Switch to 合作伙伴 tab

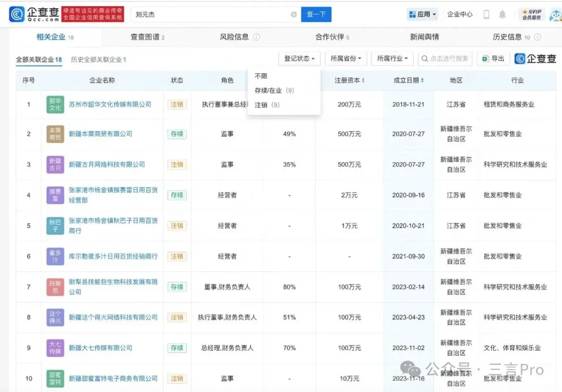click(332, 37)
